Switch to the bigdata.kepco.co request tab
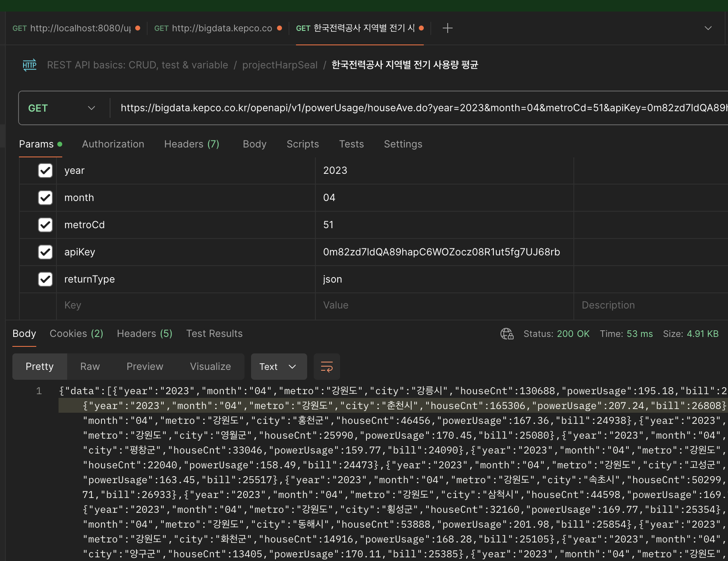Image resolution: width=728 pixels, height=561 pixels. click(x=217, y=28)
